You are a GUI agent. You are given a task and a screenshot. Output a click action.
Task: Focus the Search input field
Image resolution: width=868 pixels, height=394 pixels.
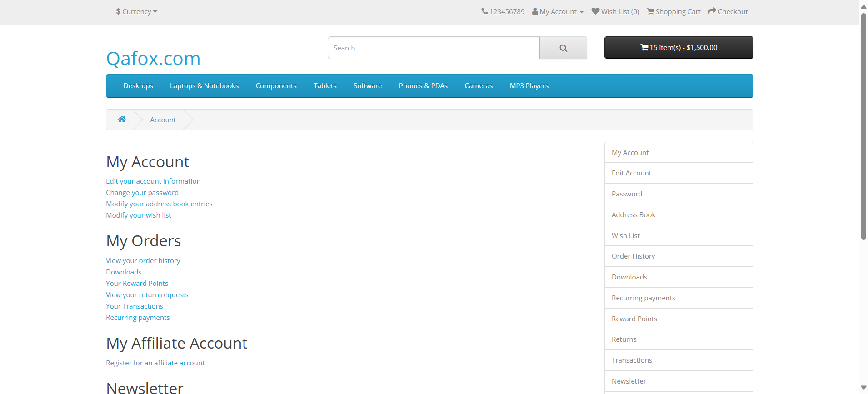434,48
